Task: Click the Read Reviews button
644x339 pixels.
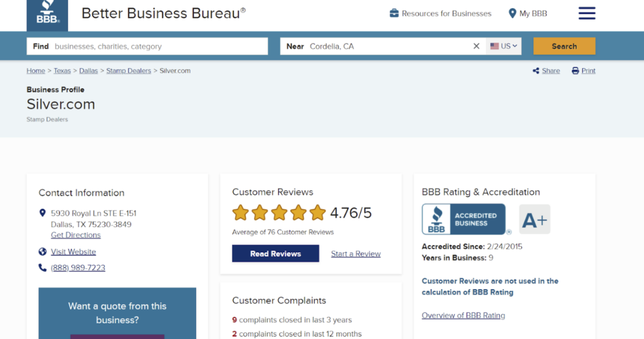Action: 275,253
